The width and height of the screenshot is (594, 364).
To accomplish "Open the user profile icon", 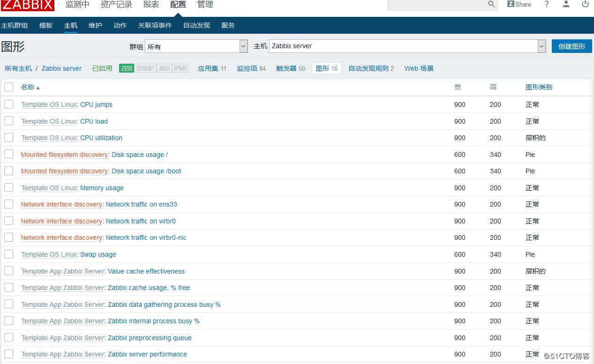I will click(566, 4).
